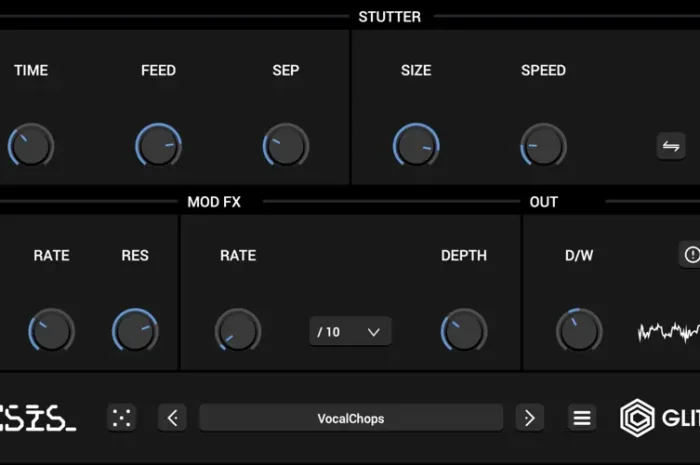The height and width of the screenshot is (465, 700).
Task: Click the FEED knob
Action: [x=158, y=146]
